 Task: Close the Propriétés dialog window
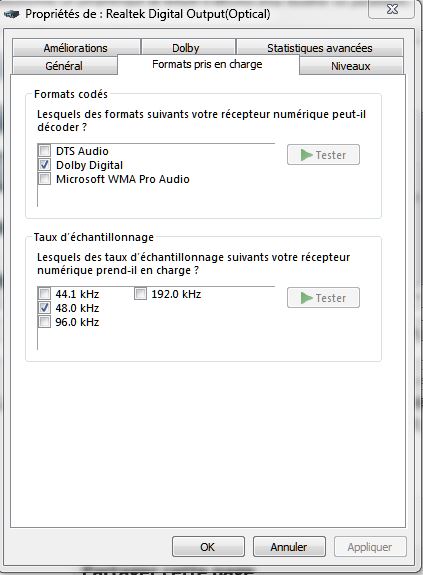pyautogui.click(x=392, y=9)
